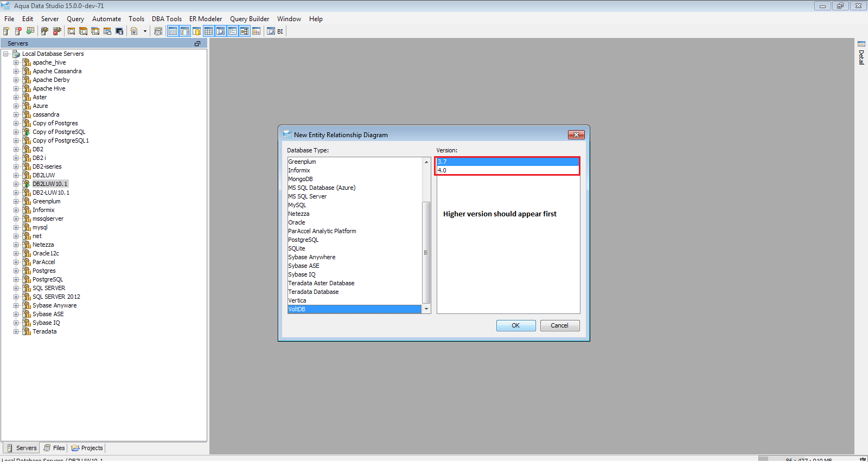Select Copy of PostgreSQL1 server

pos(61,140)
